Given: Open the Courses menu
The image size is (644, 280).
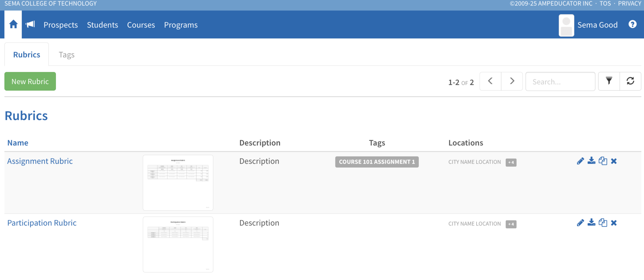Looking at the screenshot, I should pos(141,25).
